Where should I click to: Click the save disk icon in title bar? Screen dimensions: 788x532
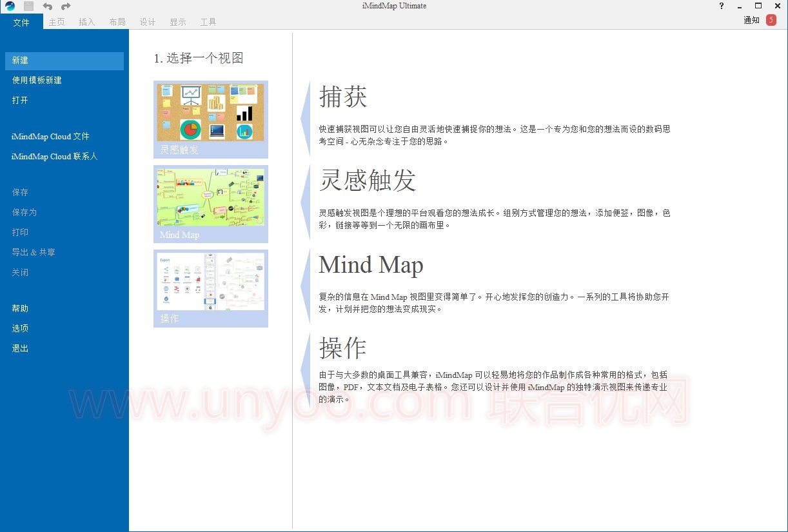tap(29, 6)
